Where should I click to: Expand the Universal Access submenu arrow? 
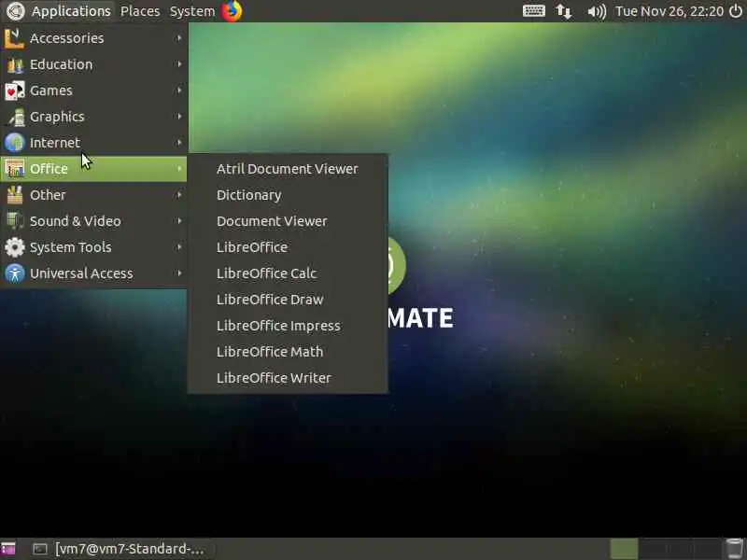tap(179, 273)
